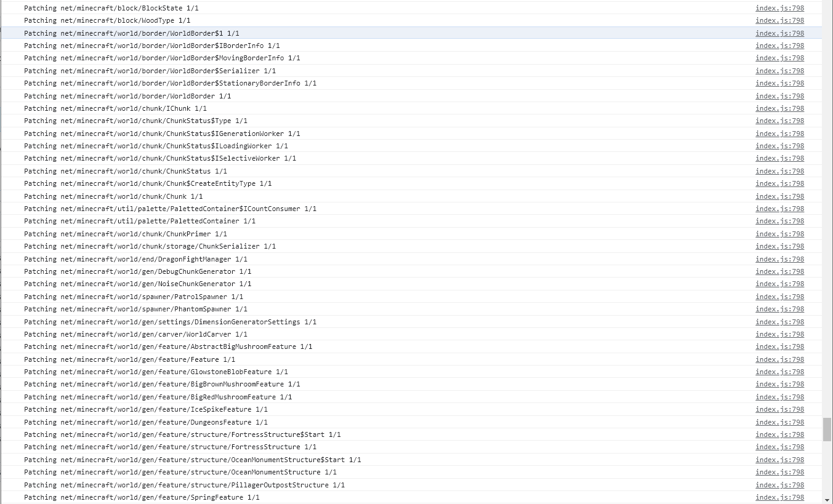Select the ChunkSerializer patch log line
This screenshot has width=833, height=504.
pos(150,246)
